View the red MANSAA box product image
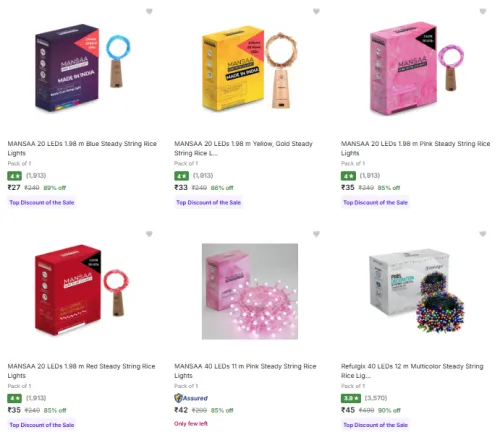 pyautogui.click(x=82, y=290)
